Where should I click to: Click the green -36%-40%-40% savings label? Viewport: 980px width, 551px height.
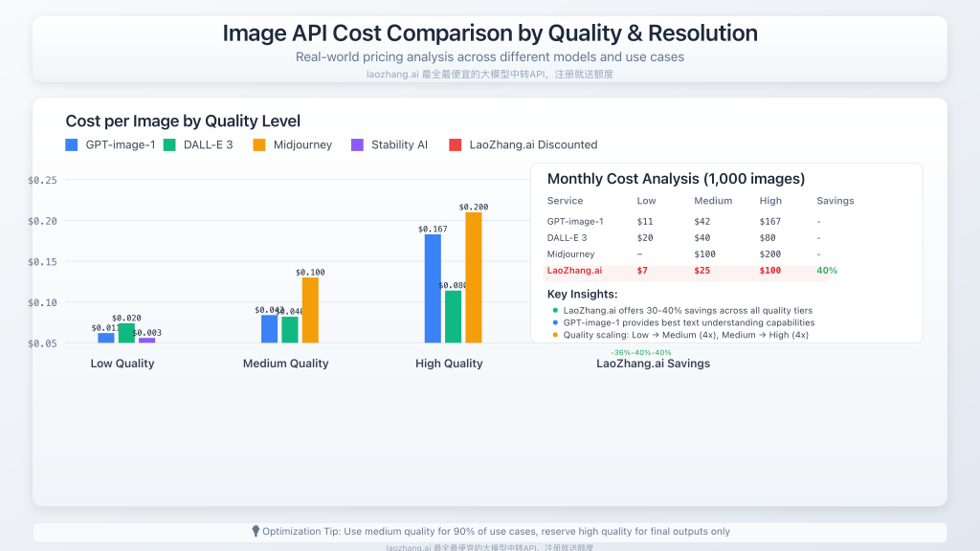tap(640, 353)
